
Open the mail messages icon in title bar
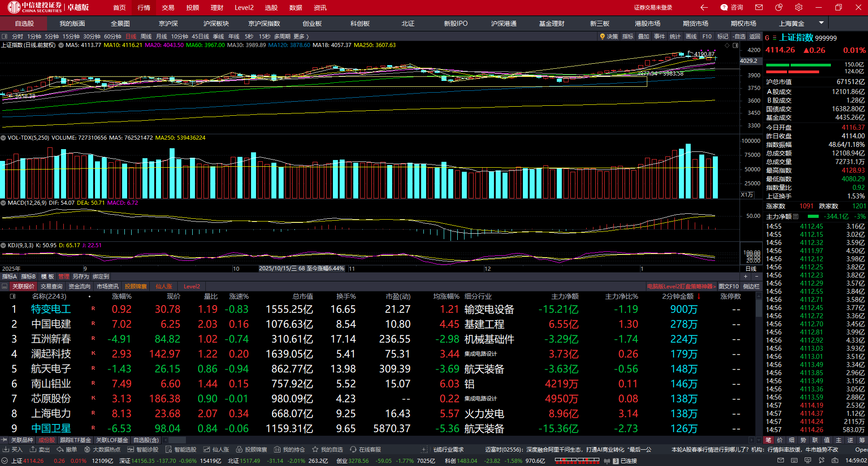(759, 7)
